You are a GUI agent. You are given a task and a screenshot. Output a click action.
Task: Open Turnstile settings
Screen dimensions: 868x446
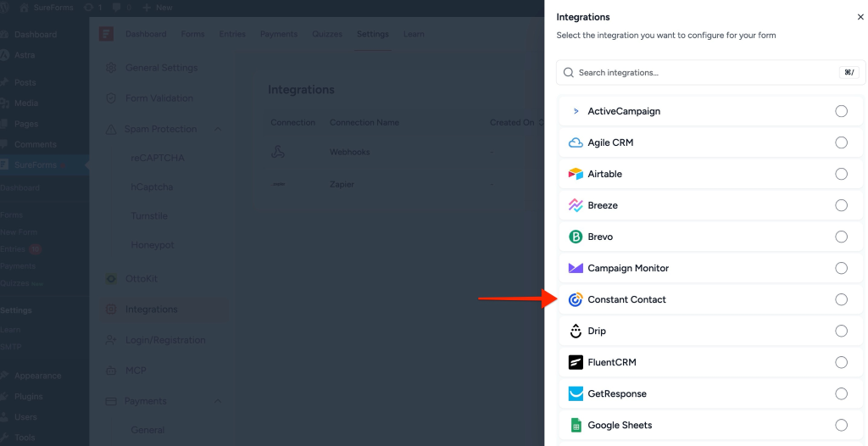149,216
